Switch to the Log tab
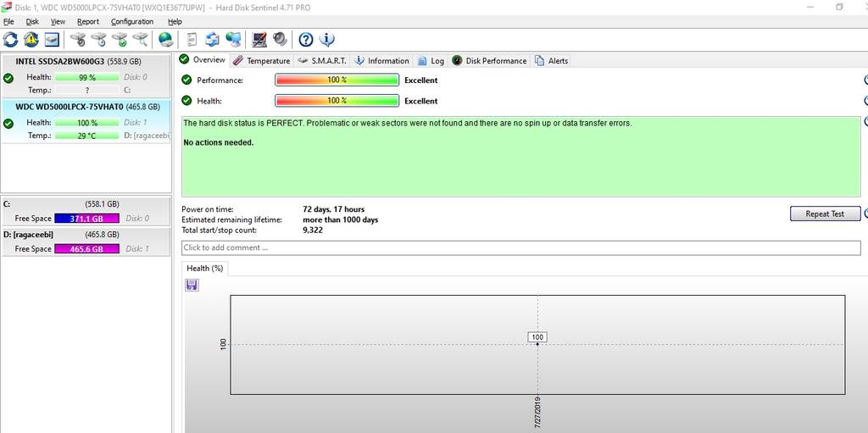 pos(431,60)
